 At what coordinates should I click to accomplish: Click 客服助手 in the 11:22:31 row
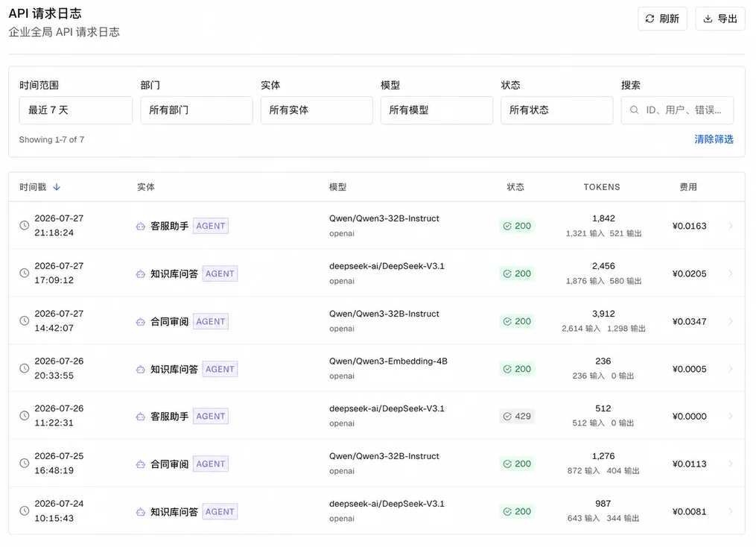click(x=169, y=417)
